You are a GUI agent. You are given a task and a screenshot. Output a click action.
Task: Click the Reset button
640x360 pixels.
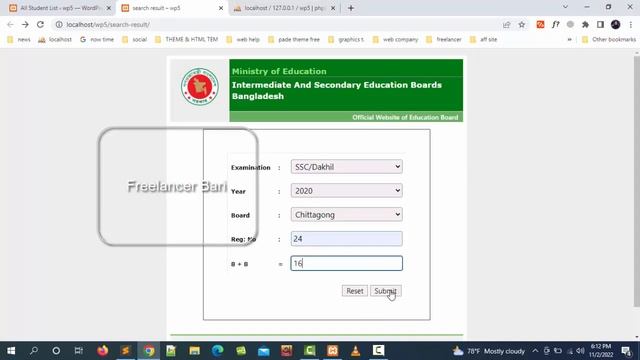tap(354, 291)
